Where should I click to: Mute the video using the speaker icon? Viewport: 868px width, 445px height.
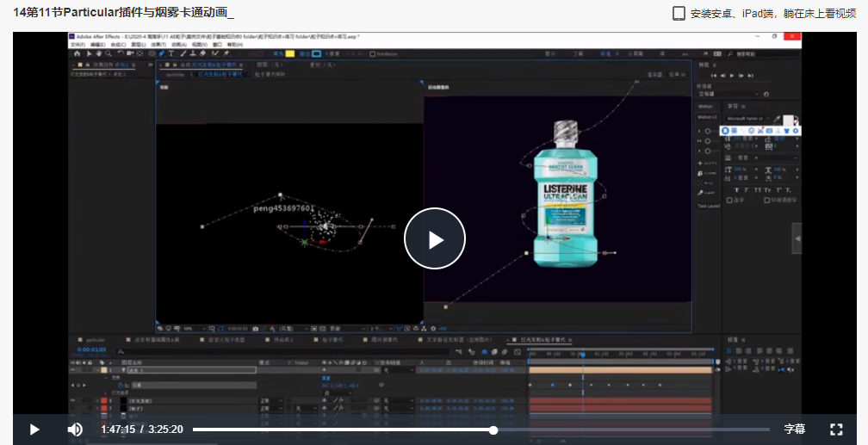(75, 430)
